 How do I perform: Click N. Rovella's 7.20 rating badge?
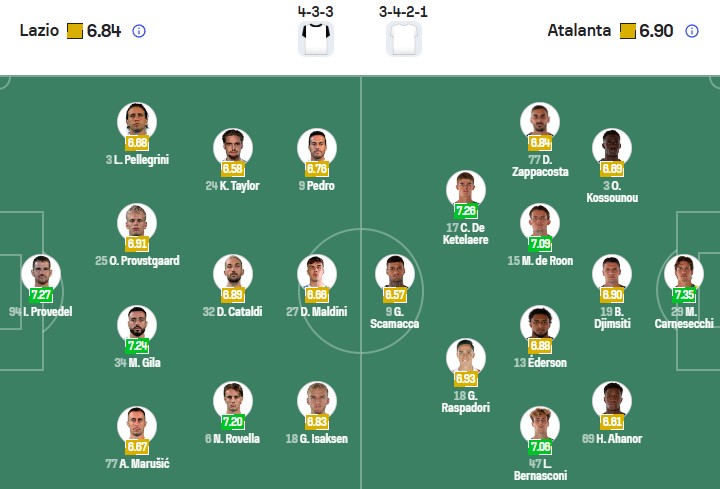click(232, 422)
